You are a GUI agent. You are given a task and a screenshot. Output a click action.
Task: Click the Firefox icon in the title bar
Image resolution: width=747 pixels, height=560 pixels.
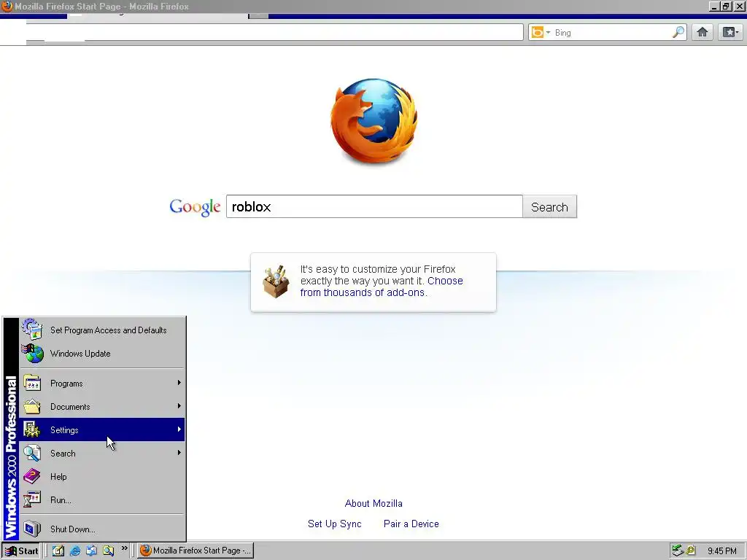7,6
